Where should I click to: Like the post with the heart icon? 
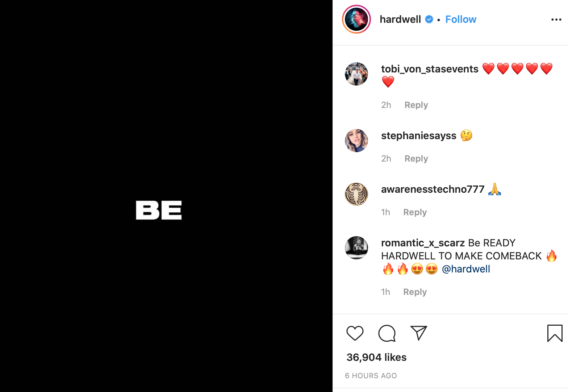(355, 333)
